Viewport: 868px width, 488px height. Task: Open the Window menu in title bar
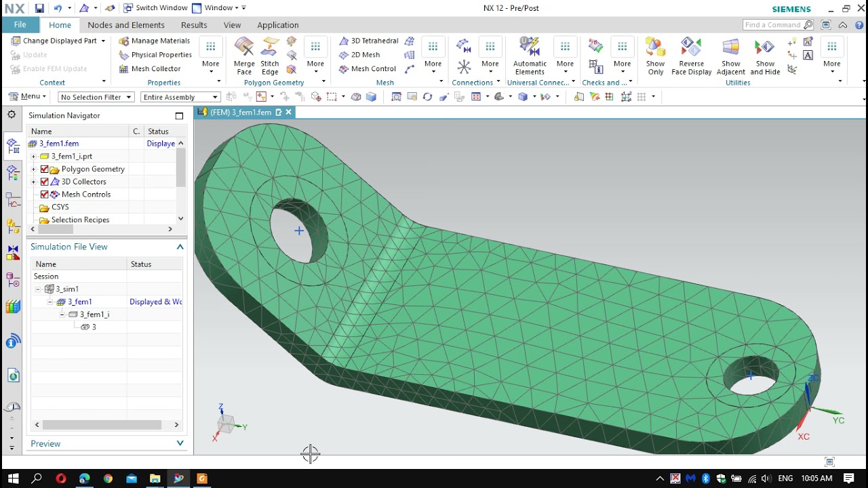[219, 8]
